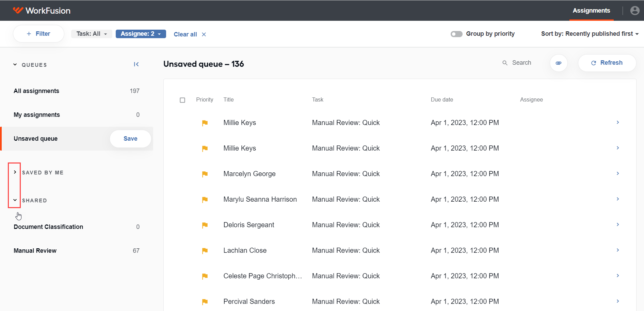Open the Task: All dropdown
This screenshot has width=644, height=311.
click(x=92, y=34)
